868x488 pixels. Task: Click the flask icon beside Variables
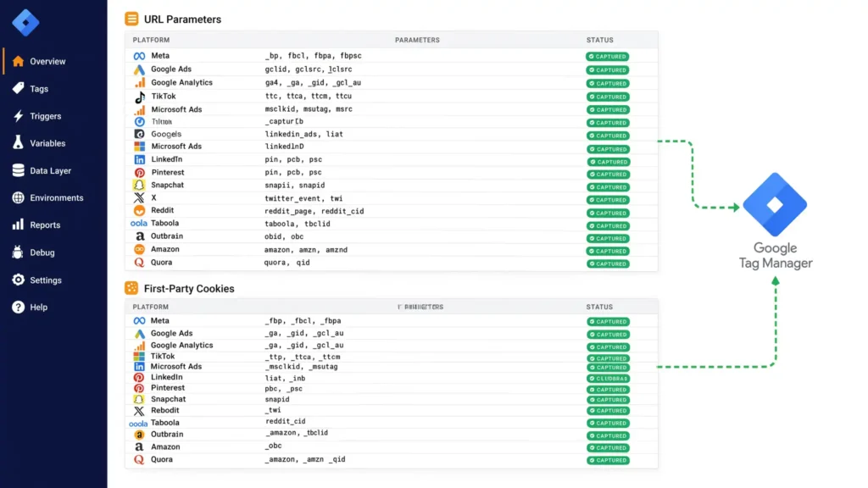tap(19, 142)
